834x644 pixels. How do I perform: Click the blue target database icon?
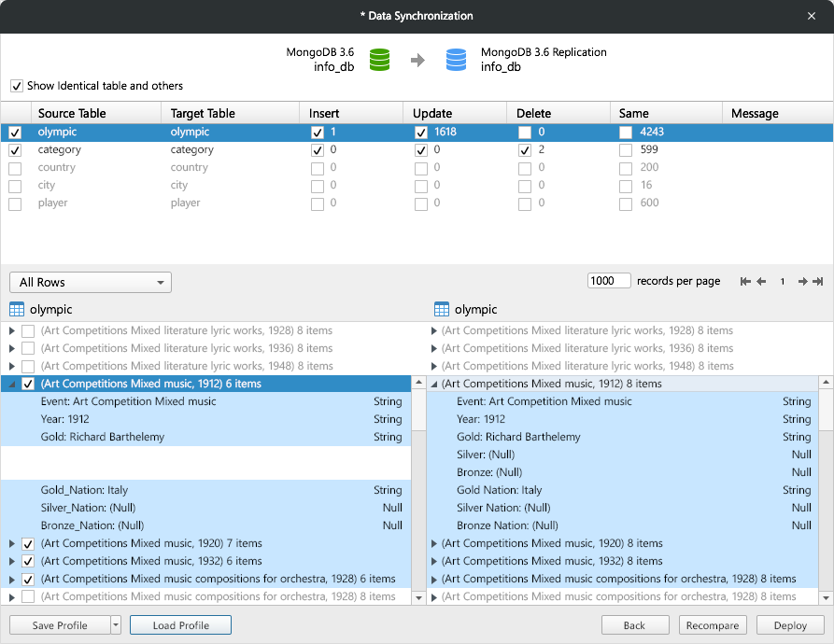pyautogui.click(x=456, y=60)
